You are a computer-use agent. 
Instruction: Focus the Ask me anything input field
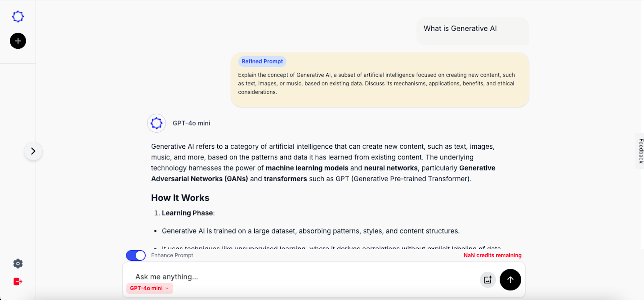coord(302,277)
